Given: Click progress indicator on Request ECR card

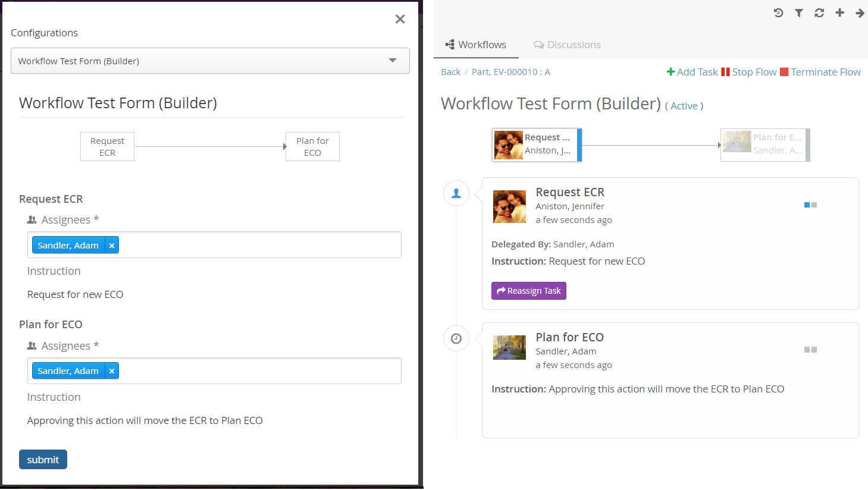Looking at the screenshot, I should pyautogui.click(x=810, y=205).
